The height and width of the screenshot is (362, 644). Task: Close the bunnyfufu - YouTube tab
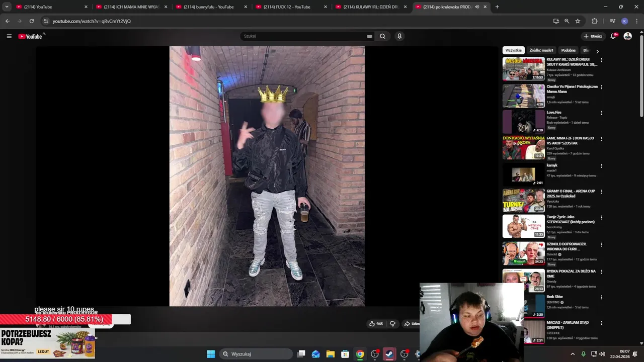(x=246, y=7)
